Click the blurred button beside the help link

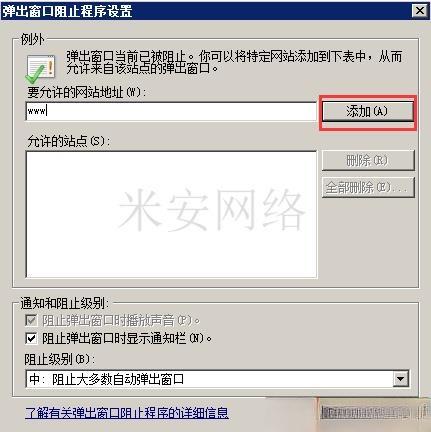pyautogui.click(x=370, y=413)
